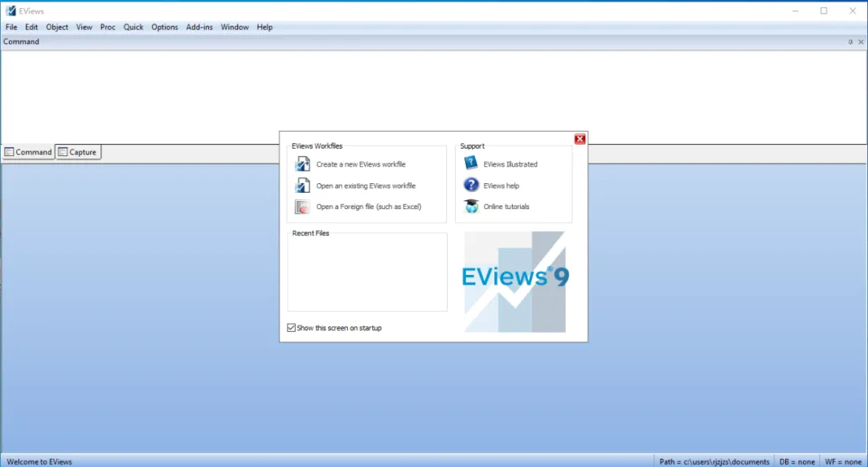Click the Open existing workfile icon
The width and height of the screenshot is (868, 467).
(302, 186)
